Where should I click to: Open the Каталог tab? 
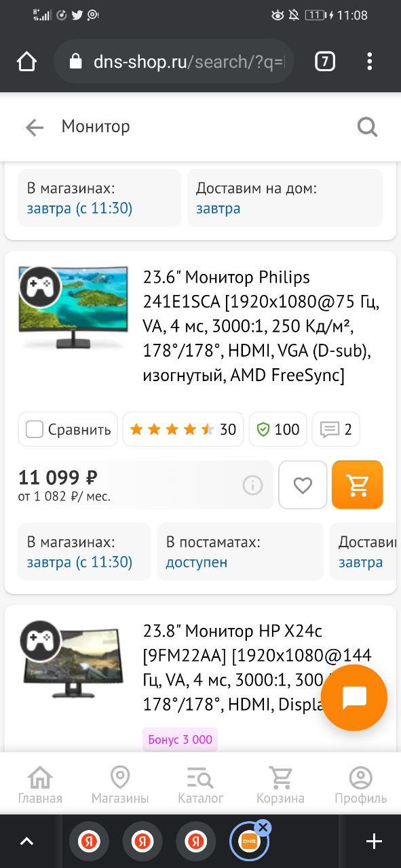pos(200,785)
